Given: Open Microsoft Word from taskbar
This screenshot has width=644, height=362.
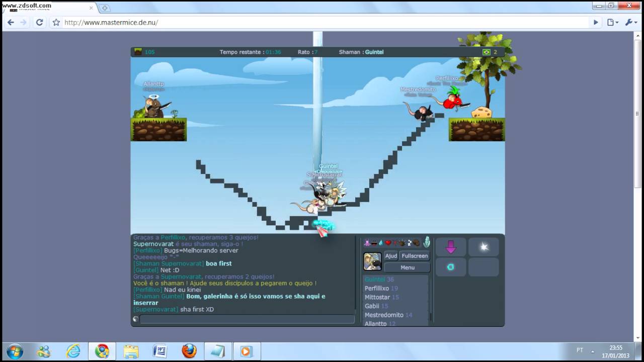Looking at the screenshot, I should (x=160, y=351).
